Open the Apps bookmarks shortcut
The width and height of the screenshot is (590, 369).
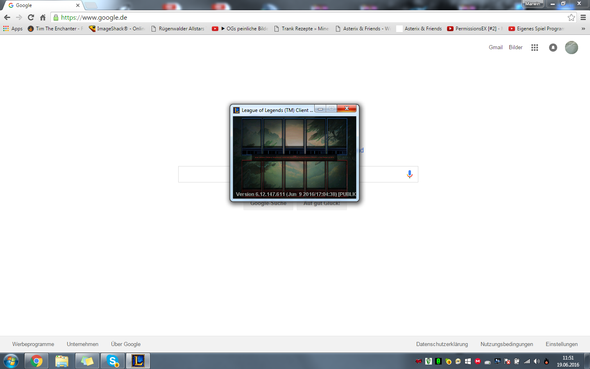[13, 29]
